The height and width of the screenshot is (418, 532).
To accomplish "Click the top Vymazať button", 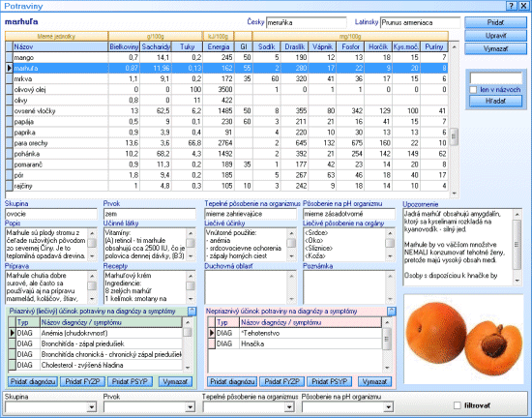I will [495, 48].
